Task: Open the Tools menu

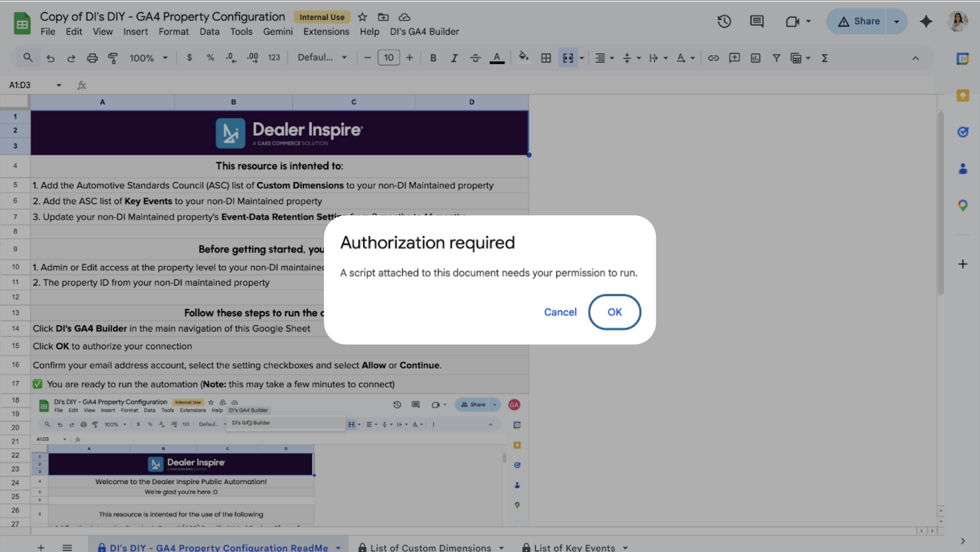Action: click(x=241, y=31)
